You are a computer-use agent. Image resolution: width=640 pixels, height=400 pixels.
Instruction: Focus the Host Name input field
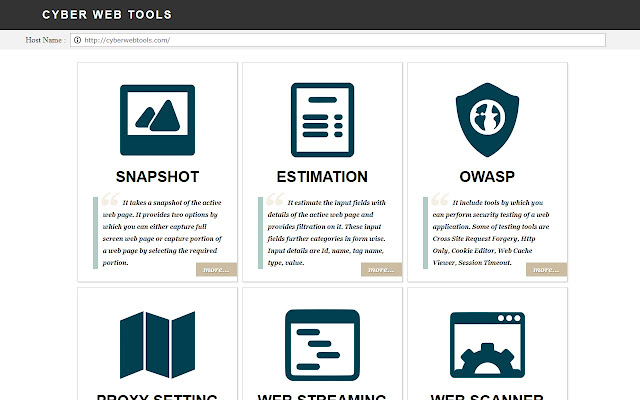pyautogui.click(x=338, y=40)
